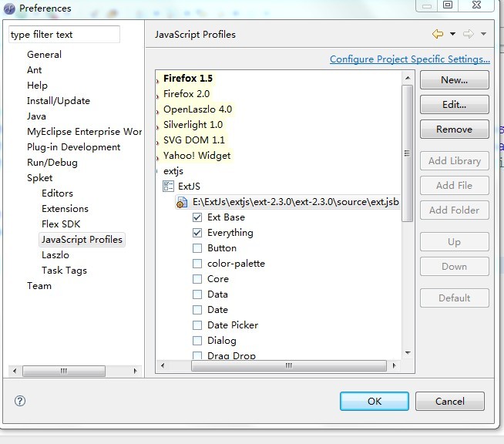Collapse the extjs profile node

157,171
